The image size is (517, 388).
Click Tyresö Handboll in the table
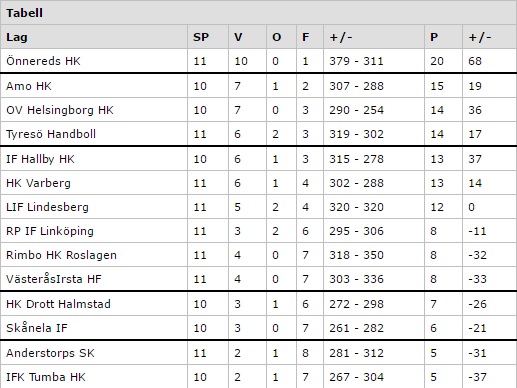coord(51,134)
